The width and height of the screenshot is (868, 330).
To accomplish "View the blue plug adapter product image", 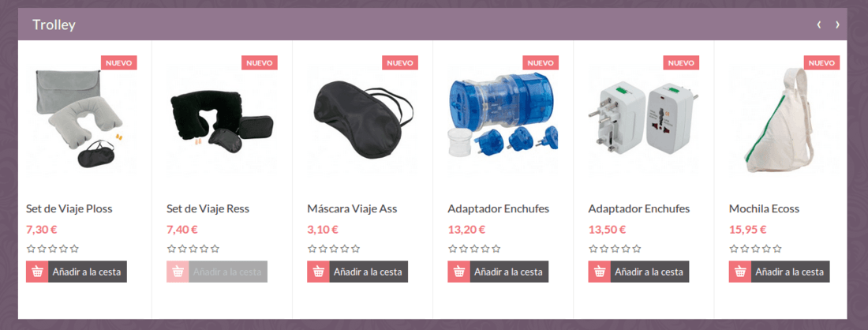I will 503,118.
